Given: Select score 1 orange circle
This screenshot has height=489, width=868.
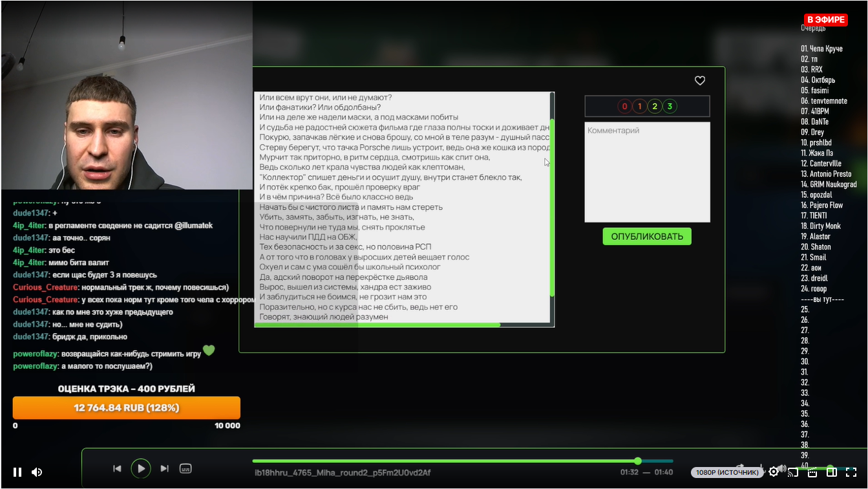Looking at the screenshot, I should pos(639,106).
